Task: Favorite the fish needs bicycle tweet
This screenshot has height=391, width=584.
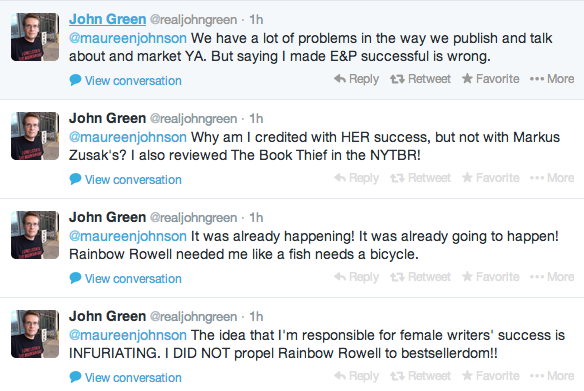Action: tap(491, 277)
